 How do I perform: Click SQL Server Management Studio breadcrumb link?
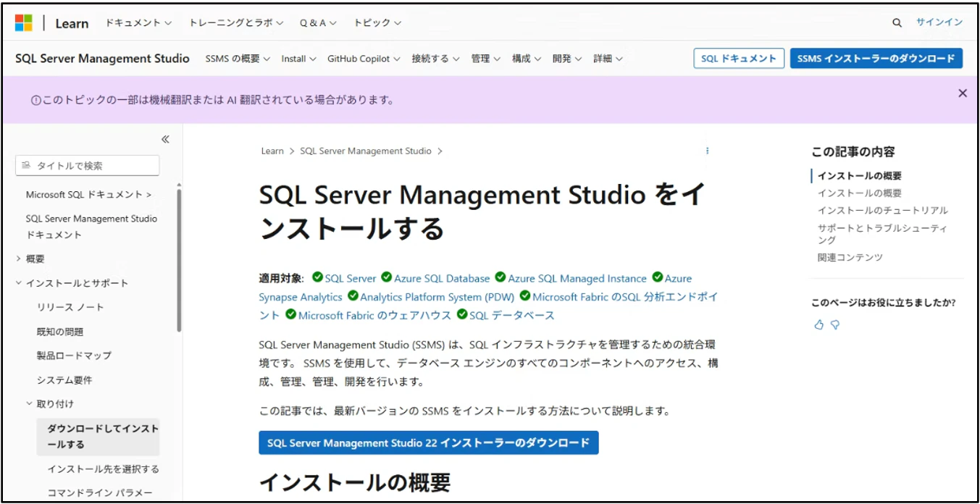click(x=366, y=151)
